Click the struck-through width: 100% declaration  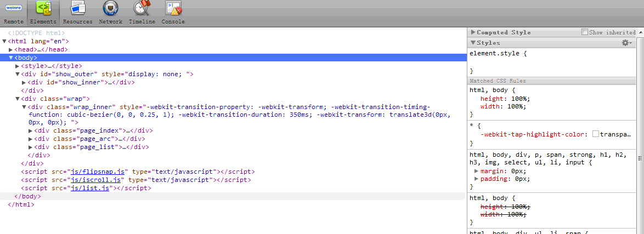503,214
